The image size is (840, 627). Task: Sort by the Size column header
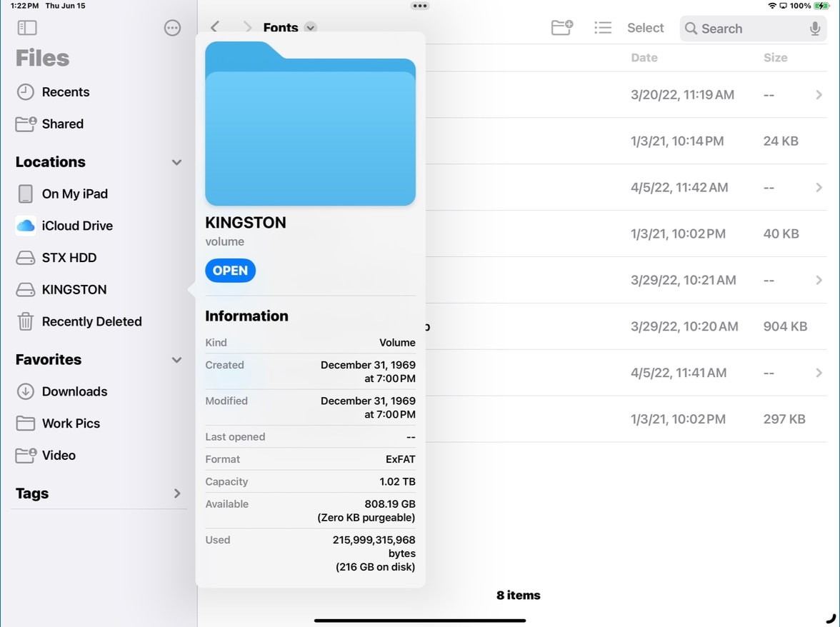[775, 57]
